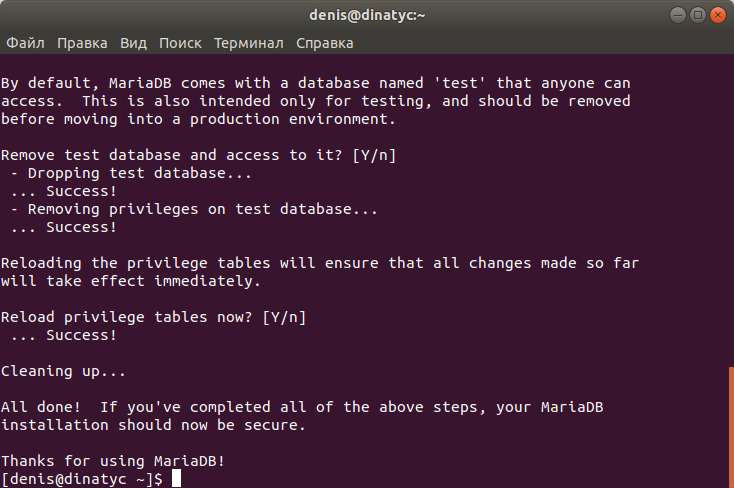Image resolution: width=734 pixels, height=488 pixels.
Task: Open the Вид menu
Action: pos(133,43)
